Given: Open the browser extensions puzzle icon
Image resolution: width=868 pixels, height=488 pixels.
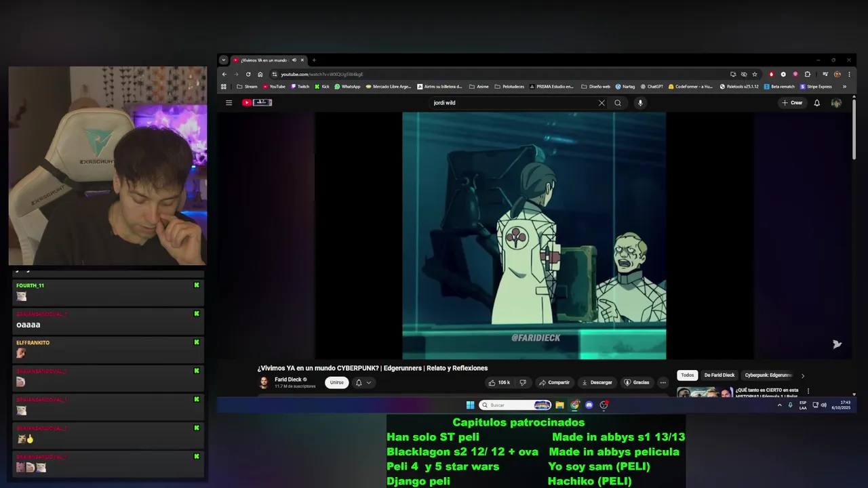Looking at the screenshot, I should point(807,74).
